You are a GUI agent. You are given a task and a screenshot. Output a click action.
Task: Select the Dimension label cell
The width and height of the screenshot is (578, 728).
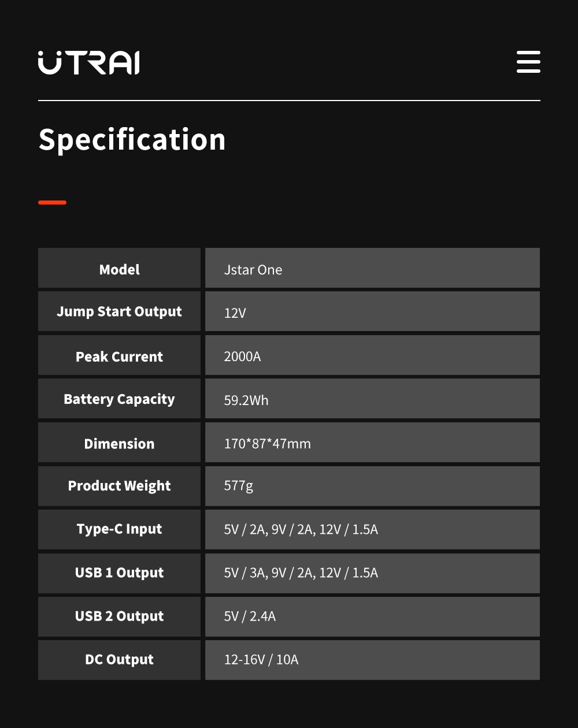(x=119, y=443)
